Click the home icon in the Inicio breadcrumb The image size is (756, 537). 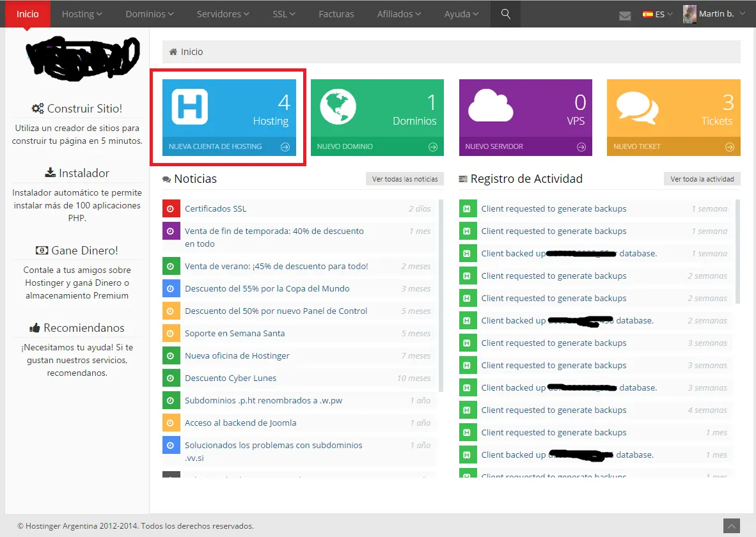pos(173,52)
